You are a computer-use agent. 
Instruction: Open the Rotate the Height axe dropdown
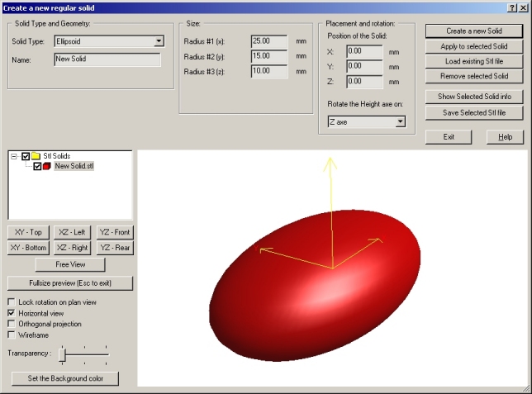(401, 121)
